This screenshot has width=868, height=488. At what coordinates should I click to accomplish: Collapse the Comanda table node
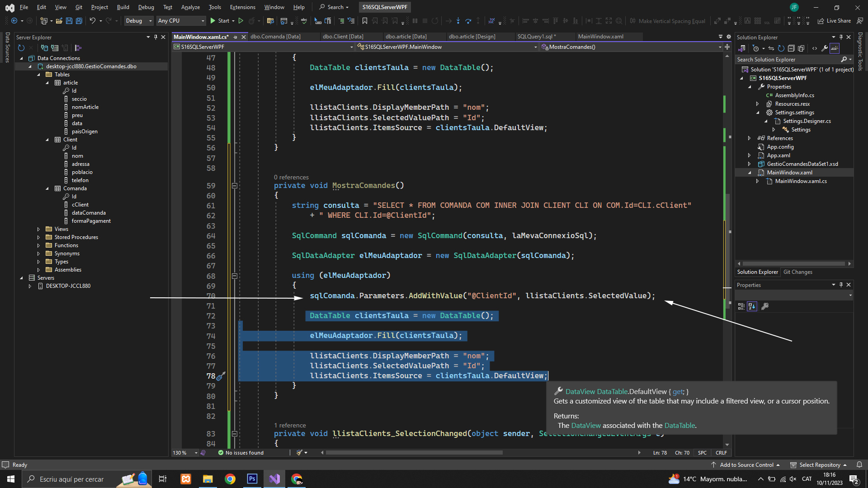[x=47, y=188]
